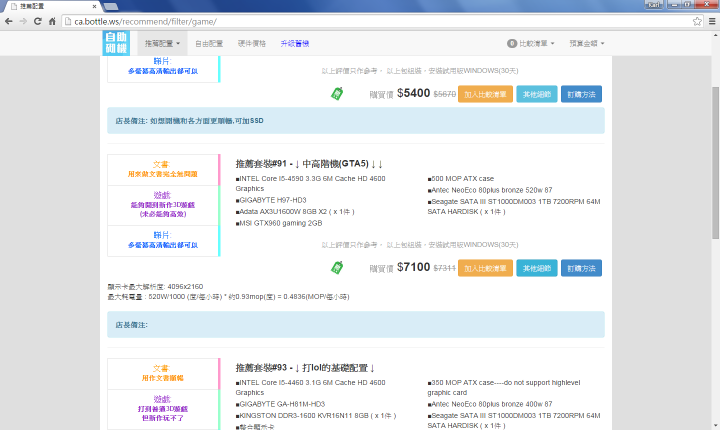Click the $5400 price text

point(413,93)
